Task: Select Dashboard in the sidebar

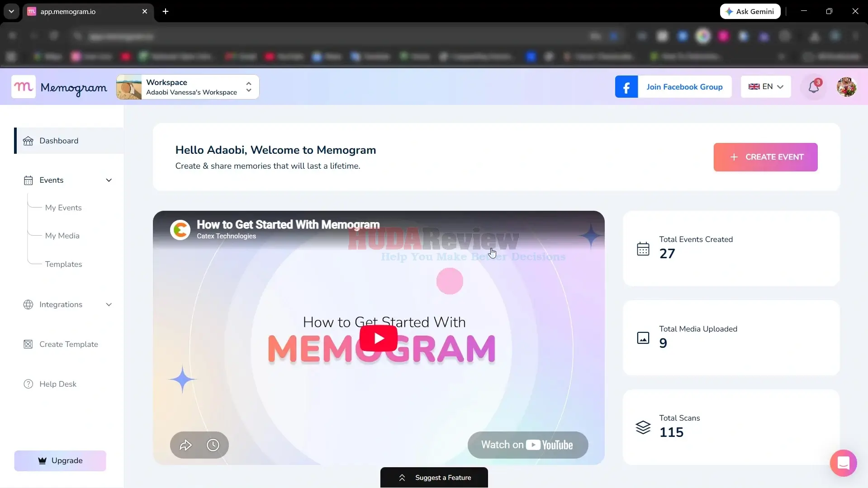Action: click(x=69, y=141)
